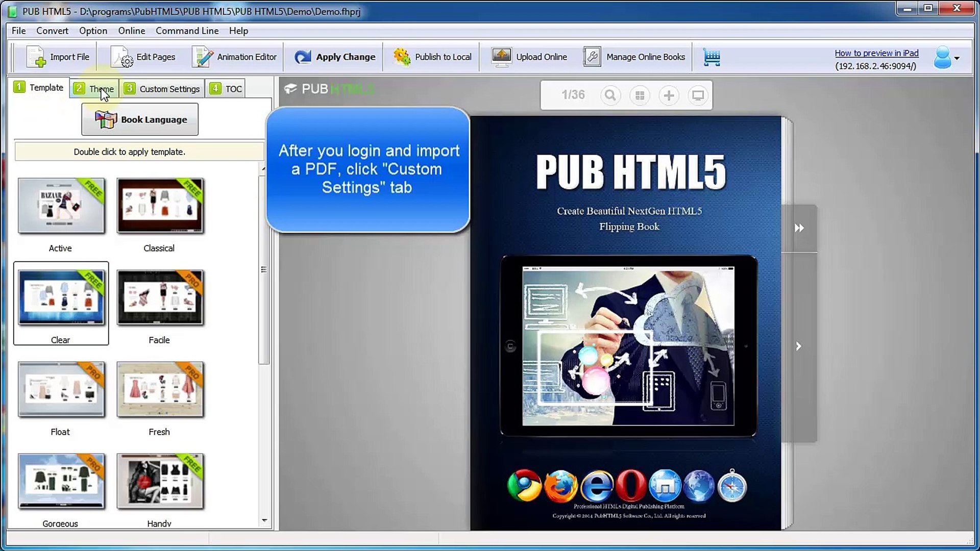Click the shopping cart icon
This screenshot has height=551, width=980.
[712, 57]
